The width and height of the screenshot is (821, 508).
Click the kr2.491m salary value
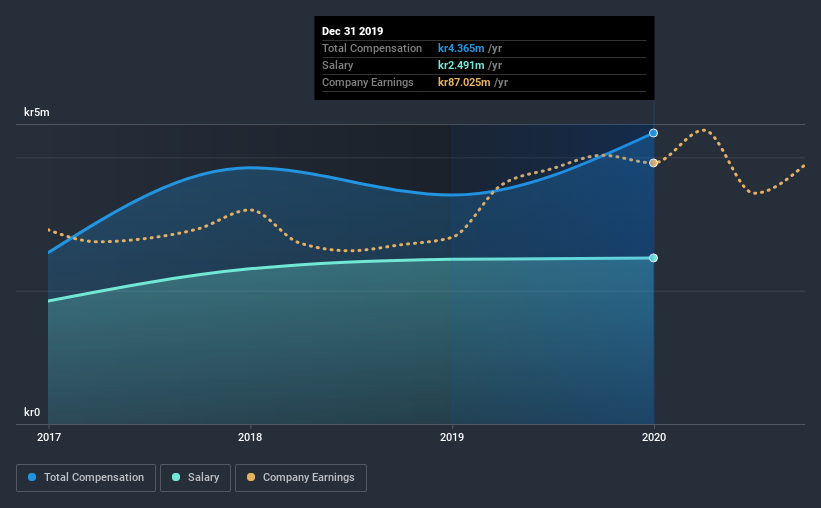coord(461,65)
